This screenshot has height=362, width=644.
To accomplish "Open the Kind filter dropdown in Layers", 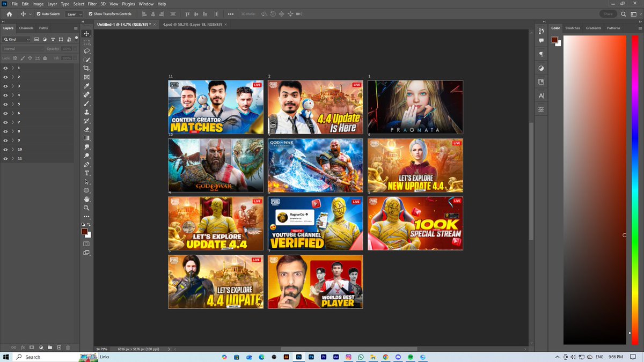I will [17, 39].
